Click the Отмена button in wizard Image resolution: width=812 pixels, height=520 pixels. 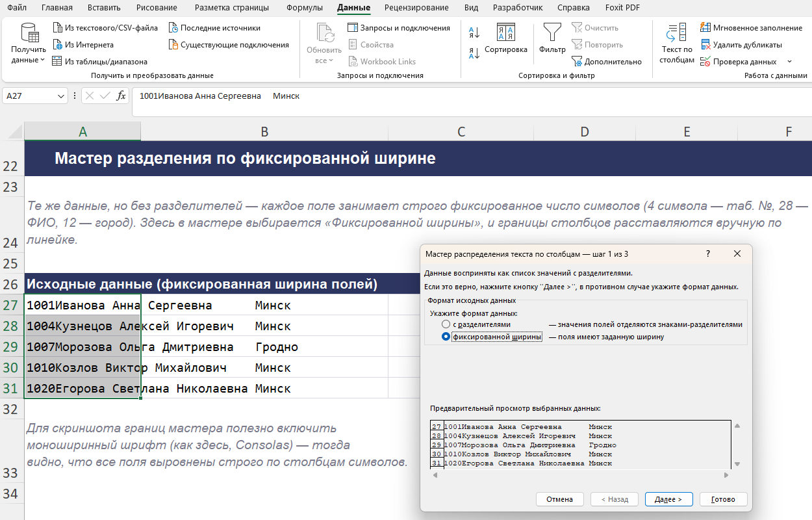point(559,499)
